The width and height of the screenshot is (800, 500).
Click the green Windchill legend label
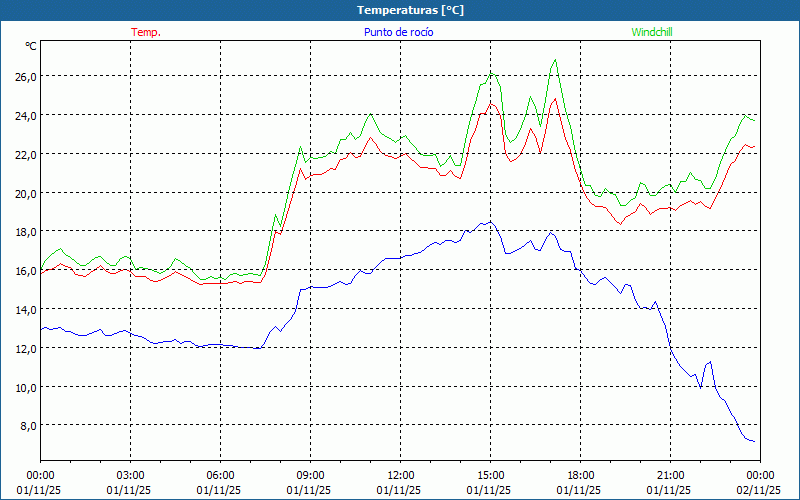(x=651, y=32)
